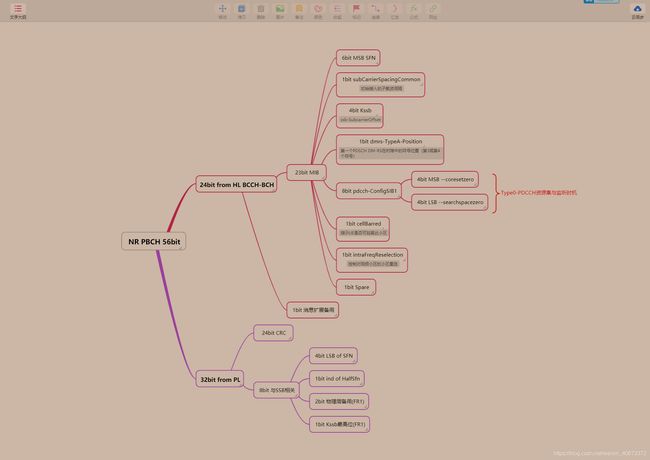Screen dimensions: 650x460
Task: Click the gray note under dmrs-TypeA-Position
Action: (x=390, y=153)
